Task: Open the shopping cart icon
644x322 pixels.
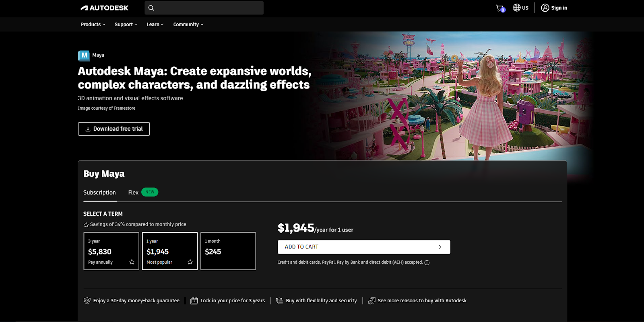Action: (500, 8)
